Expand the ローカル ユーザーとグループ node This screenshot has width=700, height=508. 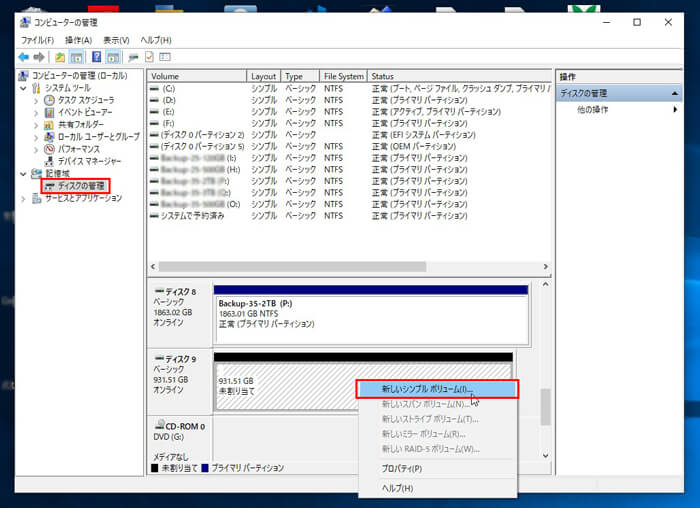pyautogui.click(x=36, y=137)
